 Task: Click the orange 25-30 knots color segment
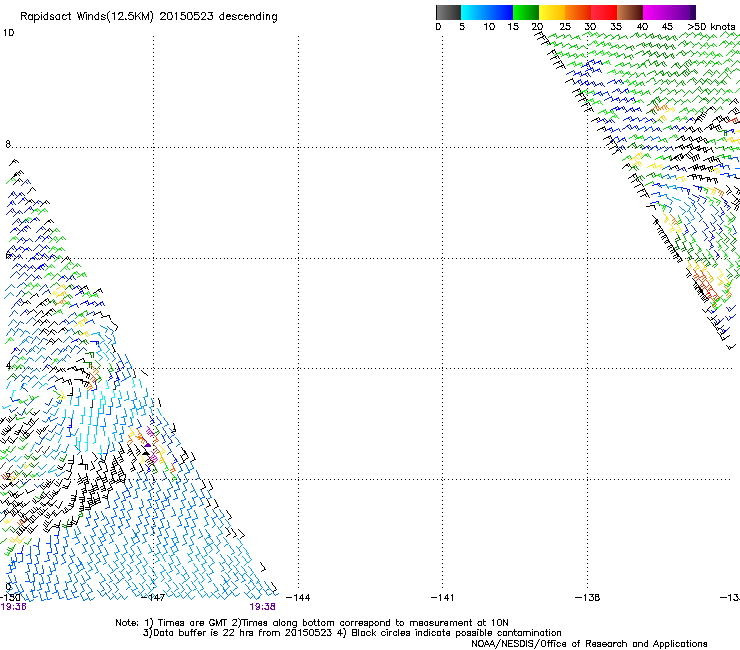578,12
